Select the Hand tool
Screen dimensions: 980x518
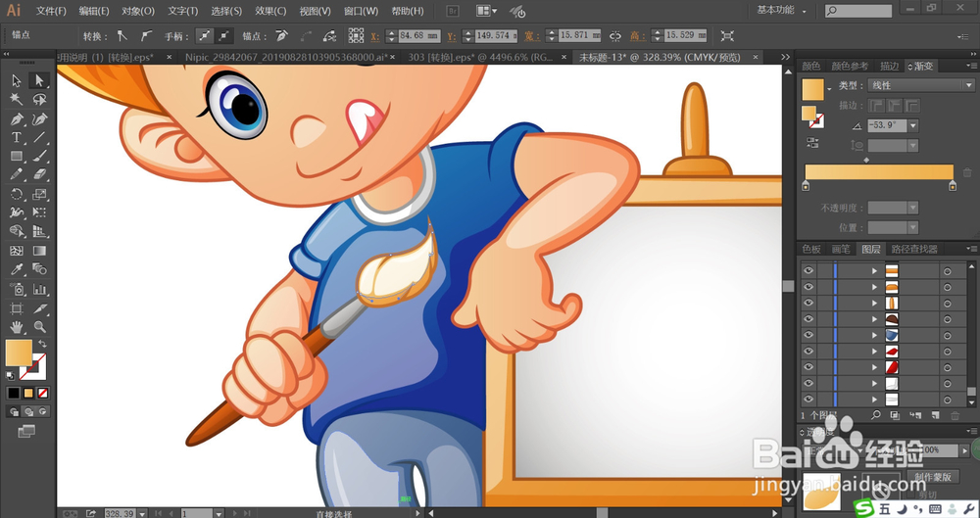[x=17, y=326]
